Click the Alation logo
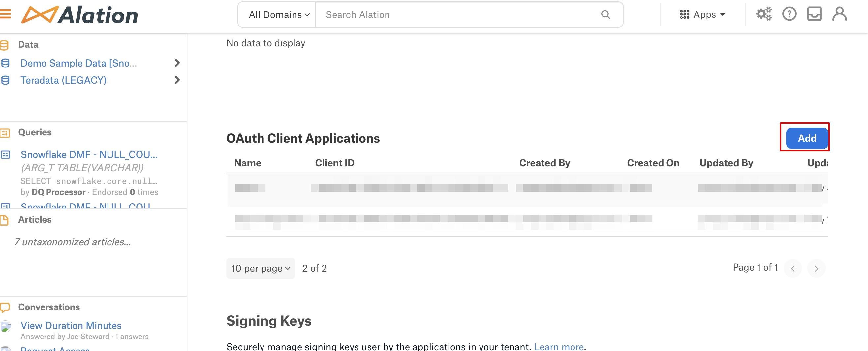The image size is (868, 351). [80, 15]
